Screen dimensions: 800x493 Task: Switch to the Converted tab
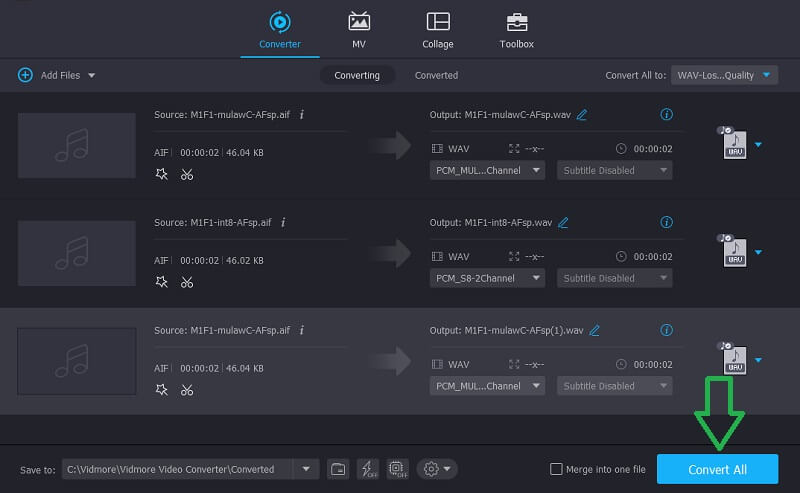coord(436,75)
